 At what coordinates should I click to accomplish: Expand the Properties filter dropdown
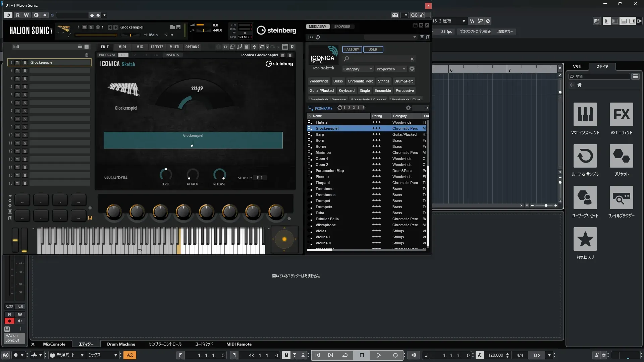tap(391, 69)
